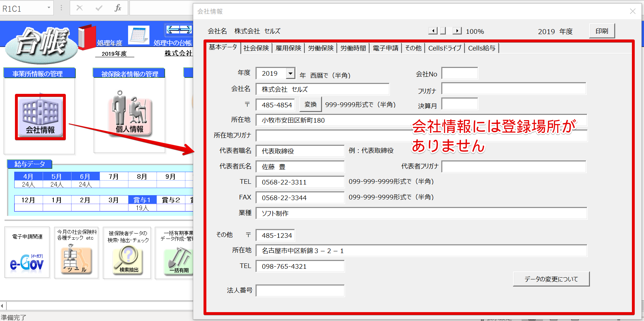
Task: Select the 7月 salary data cell
Action: pyautogui.click(x=114, y=176)
